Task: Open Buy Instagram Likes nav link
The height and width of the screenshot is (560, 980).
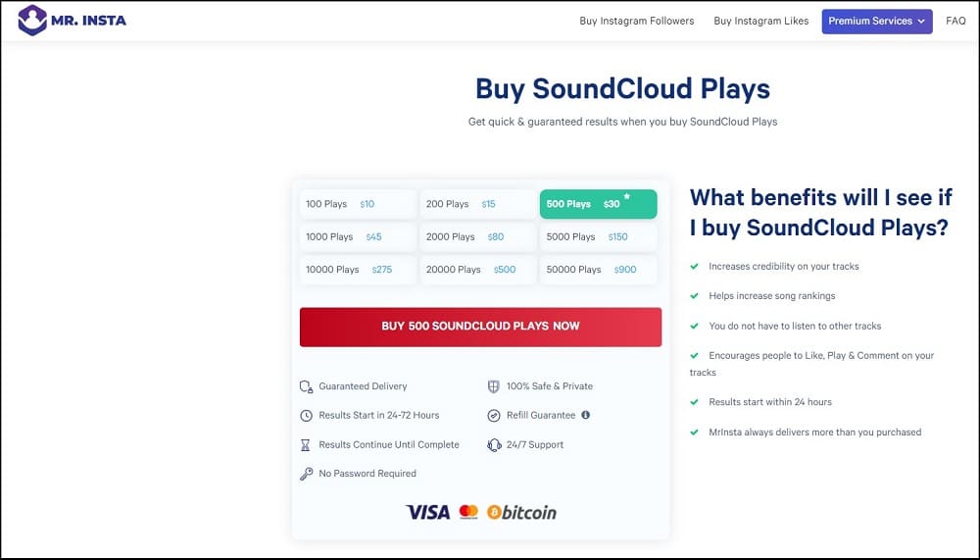Action: point(761,22)
